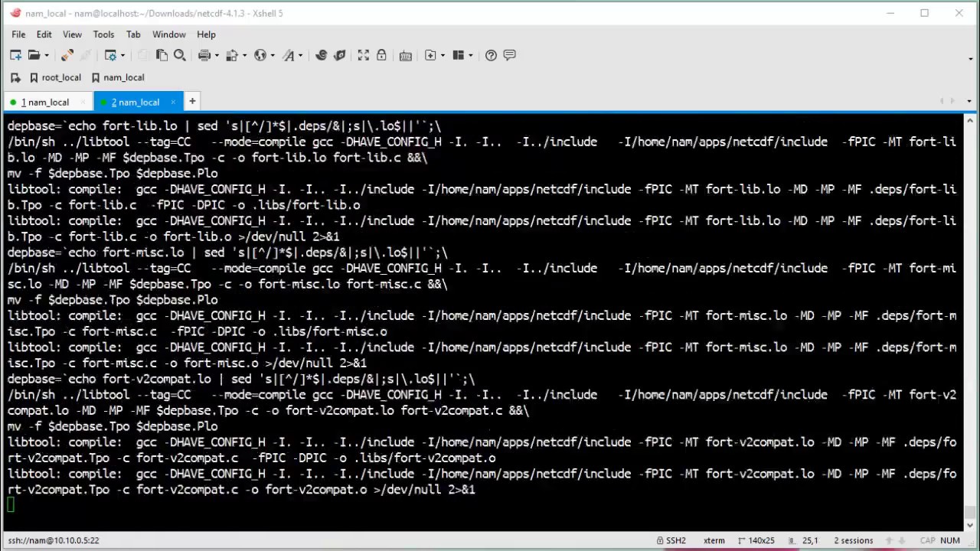The height and width of the screenshot is (551, 980).
Task: Click the speech bubble feedback icon
Action: (509, 55)
